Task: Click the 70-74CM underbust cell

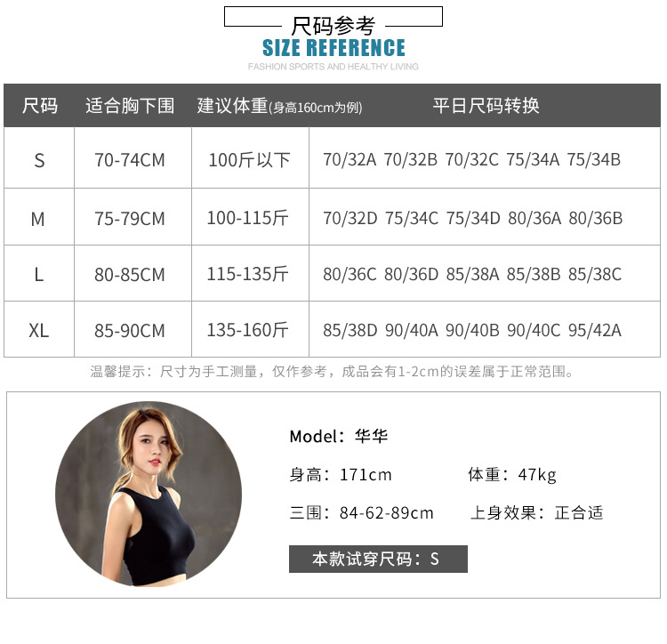Action: tap(130, 160)
